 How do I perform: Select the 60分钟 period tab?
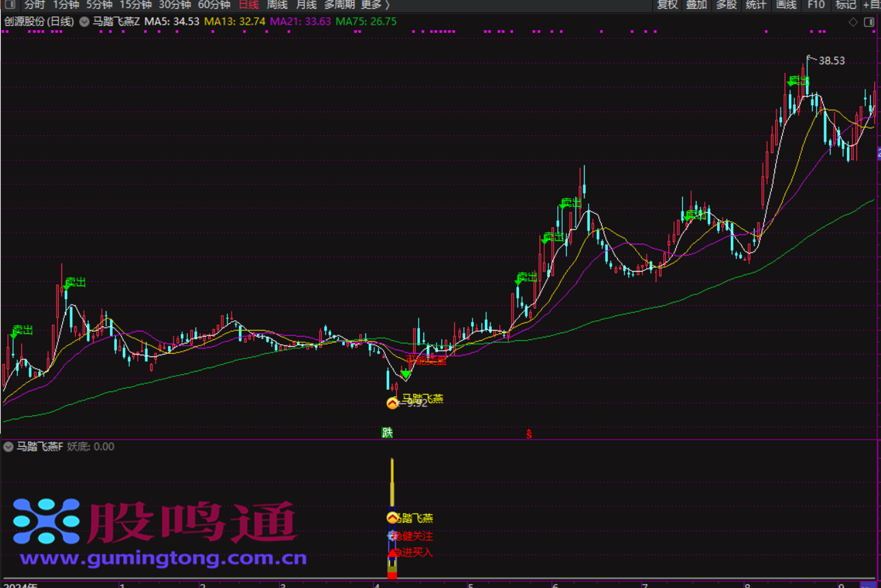[214, 5]
